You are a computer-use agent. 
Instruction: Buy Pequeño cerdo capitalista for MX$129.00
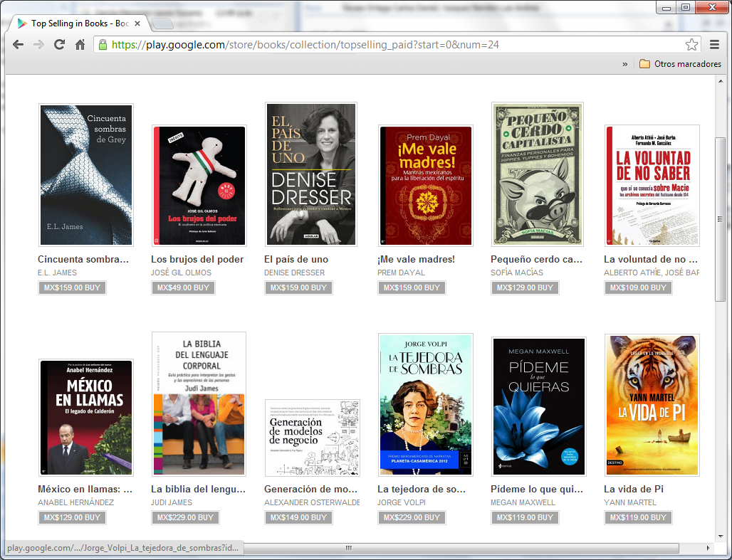coord(525,288)
